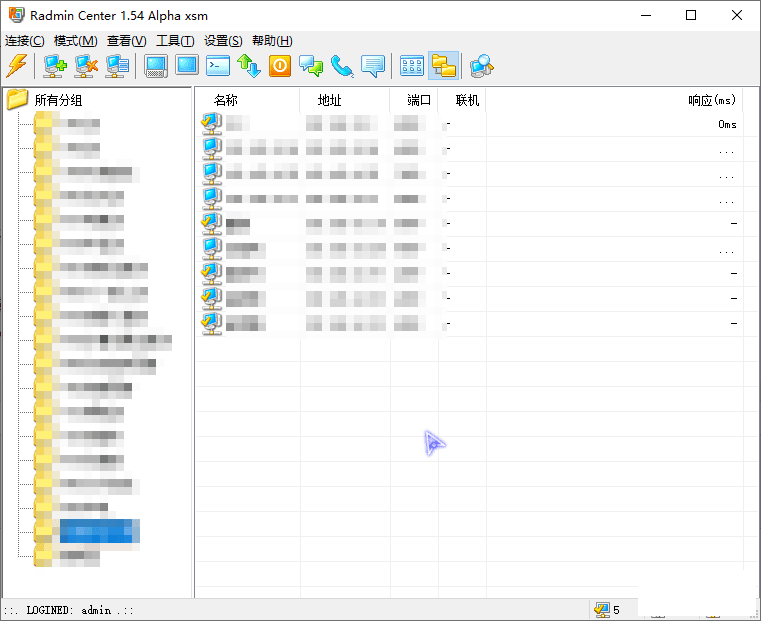Select View Only mode with the plain screen icon
This screenshot has height=621, width=761.
pyautogui.click(x=187, y=65)
